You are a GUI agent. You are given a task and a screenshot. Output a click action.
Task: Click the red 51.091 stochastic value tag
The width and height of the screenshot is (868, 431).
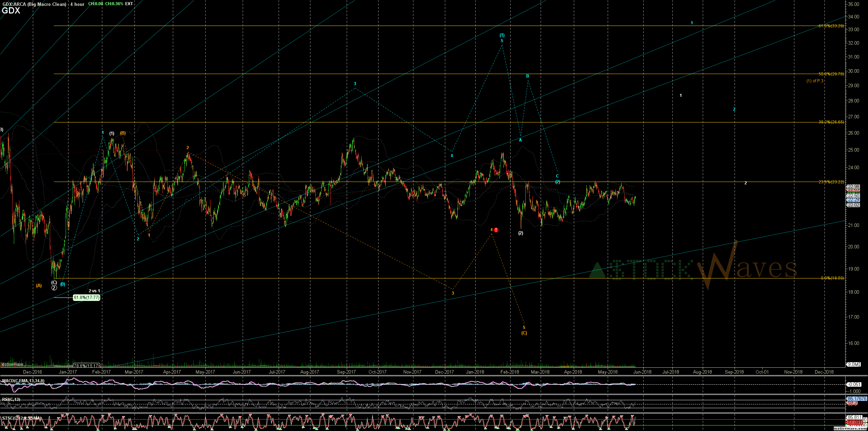click(x=853, y=422)
